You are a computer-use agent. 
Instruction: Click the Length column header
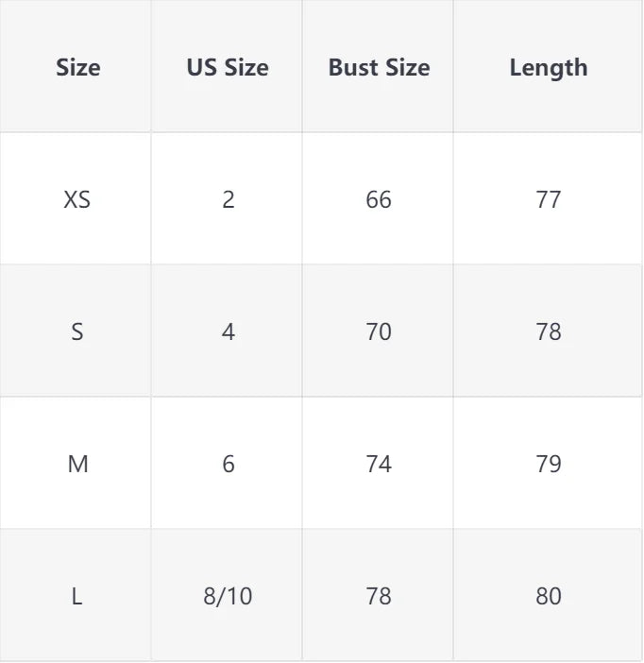(x=548, y=68)
